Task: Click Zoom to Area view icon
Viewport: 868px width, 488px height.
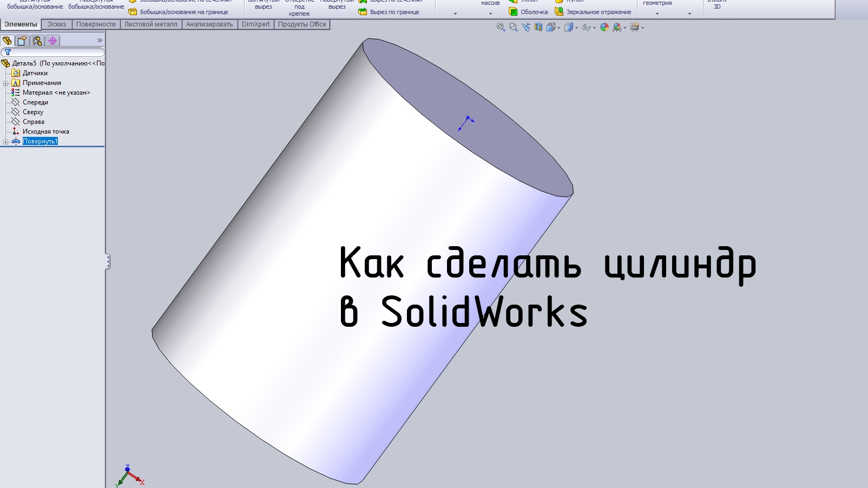Action: click(x=514, y=27)
